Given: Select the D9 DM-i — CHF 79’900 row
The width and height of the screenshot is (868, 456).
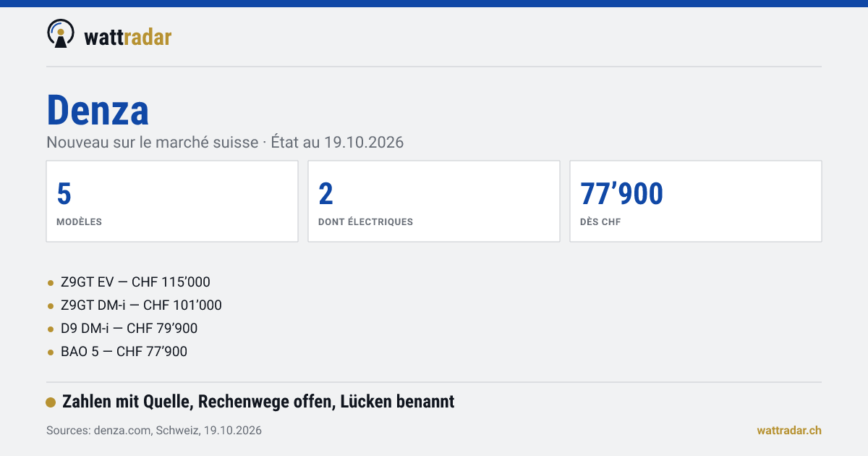Looking at the screenshot, I should pyautogui.click(x=122, y=329).
